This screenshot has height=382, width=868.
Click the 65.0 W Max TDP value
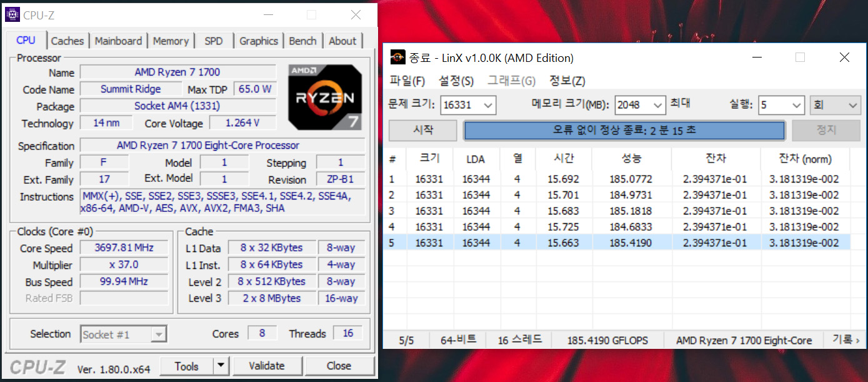[x=255, y=89]
